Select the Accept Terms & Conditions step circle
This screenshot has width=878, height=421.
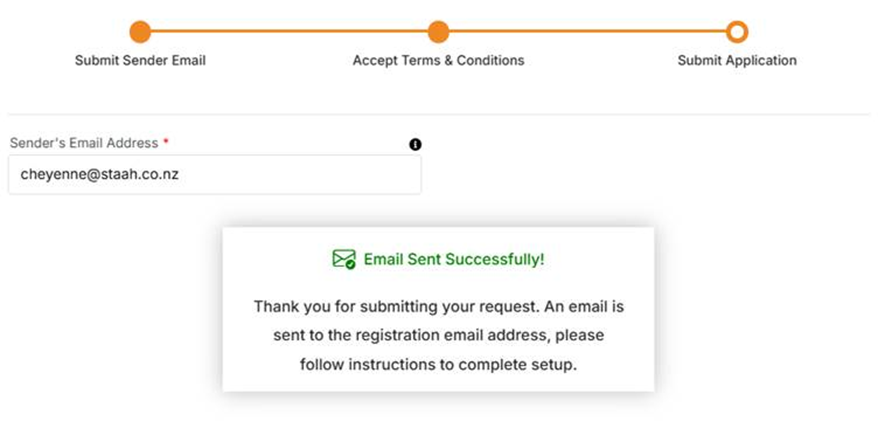438,32
